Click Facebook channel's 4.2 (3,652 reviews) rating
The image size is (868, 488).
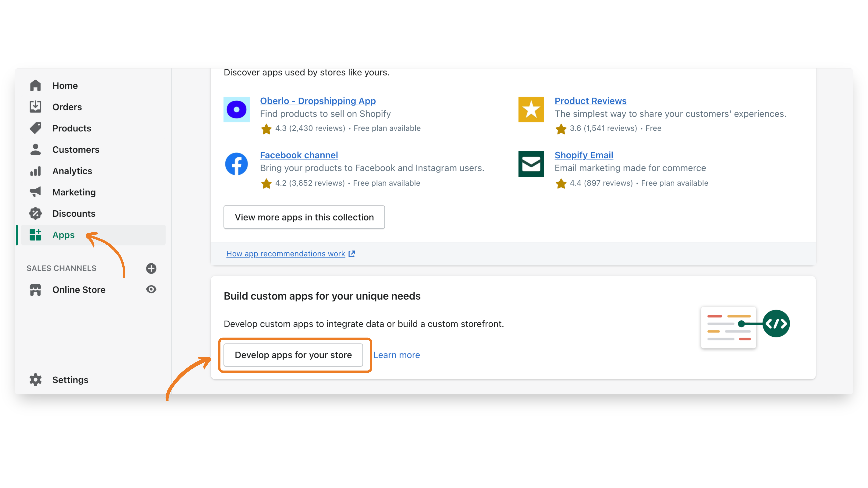pos(310,183)
